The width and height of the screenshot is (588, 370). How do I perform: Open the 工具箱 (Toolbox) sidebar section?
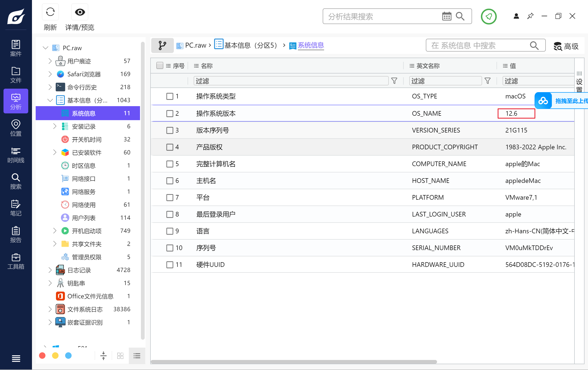click(x=16, y=261)
